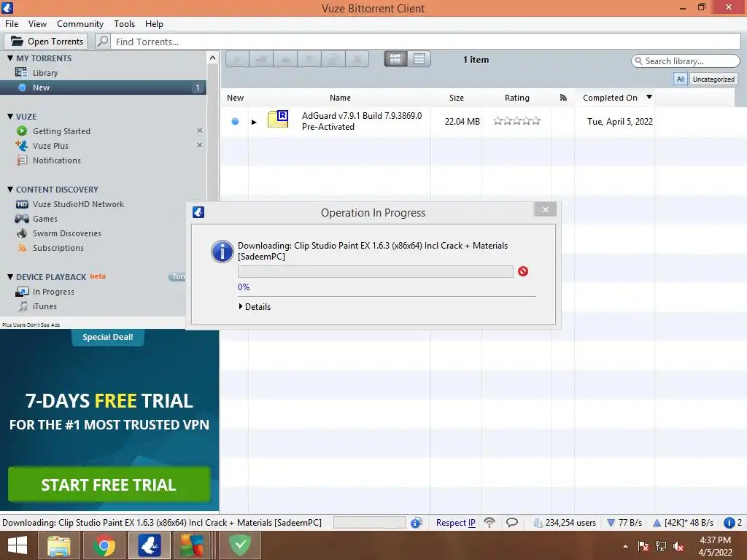Open the File menu

click(x=12, y=24)
